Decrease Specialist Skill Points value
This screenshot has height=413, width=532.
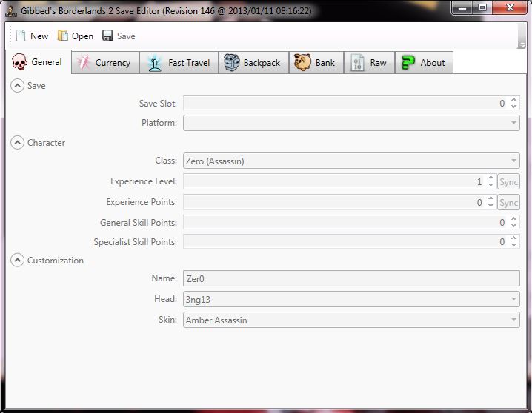pos(513,245)
